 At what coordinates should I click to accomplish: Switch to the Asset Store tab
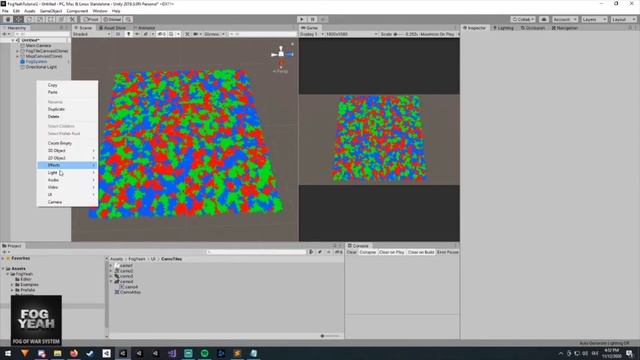click(112, 28)
